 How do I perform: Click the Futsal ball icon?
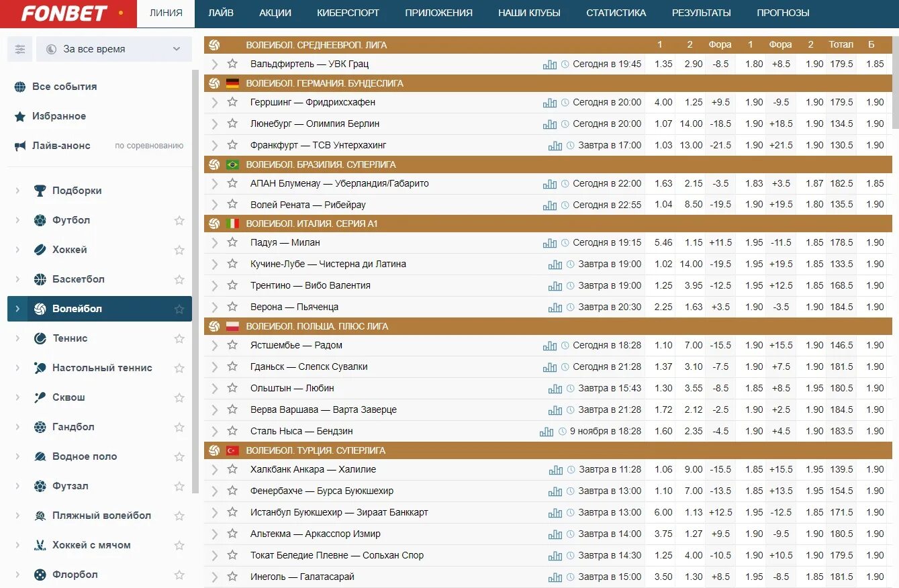point(40,486)
